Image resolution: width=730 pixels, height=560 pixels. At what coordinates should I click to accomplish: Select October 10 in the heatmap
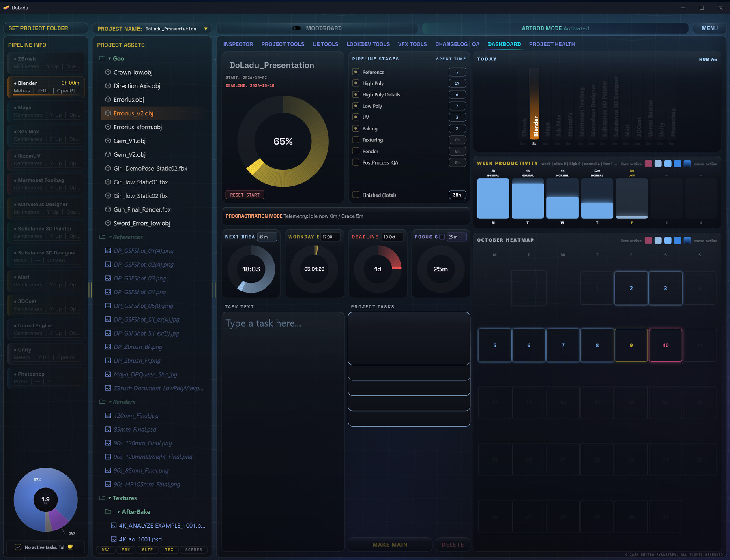(x=666, y=345)
